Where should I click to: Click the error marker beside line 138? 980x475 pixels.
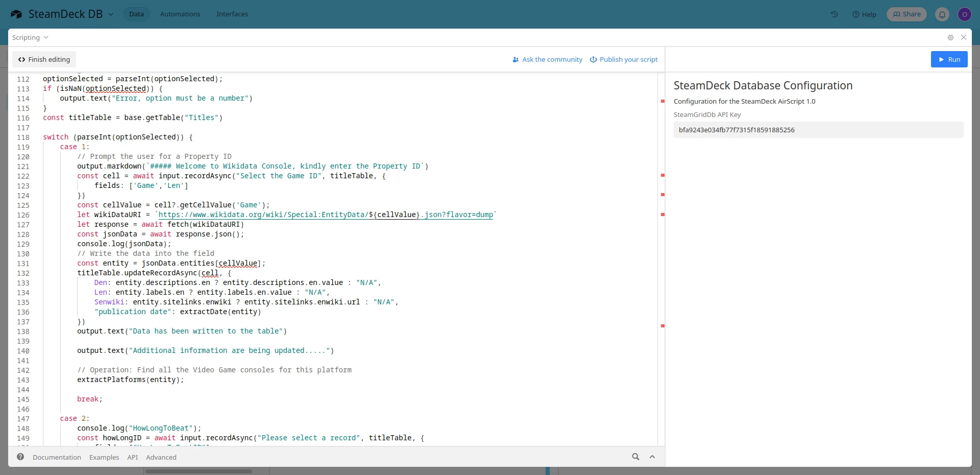[x=663, y=326]
